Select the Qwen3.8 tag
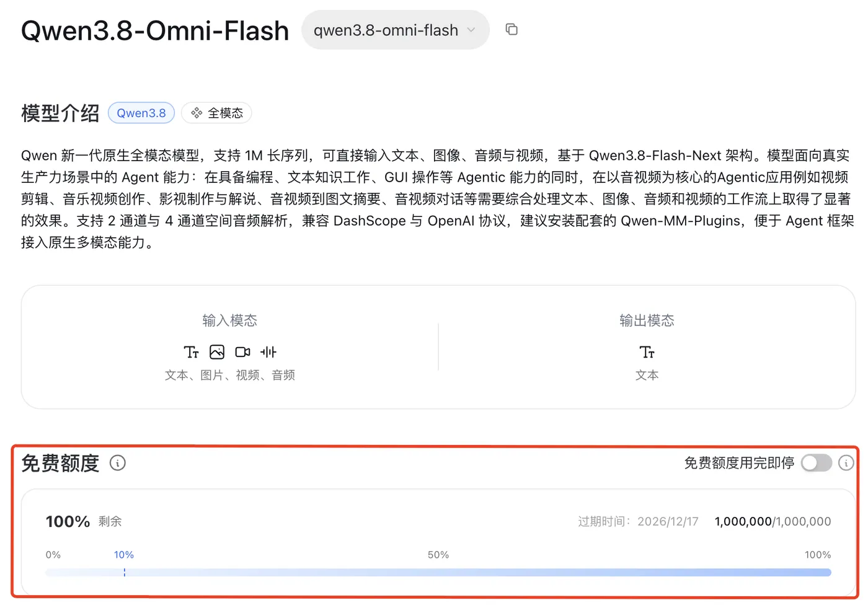The height and width of the screenshot is (613, 868). click(141, 113)
